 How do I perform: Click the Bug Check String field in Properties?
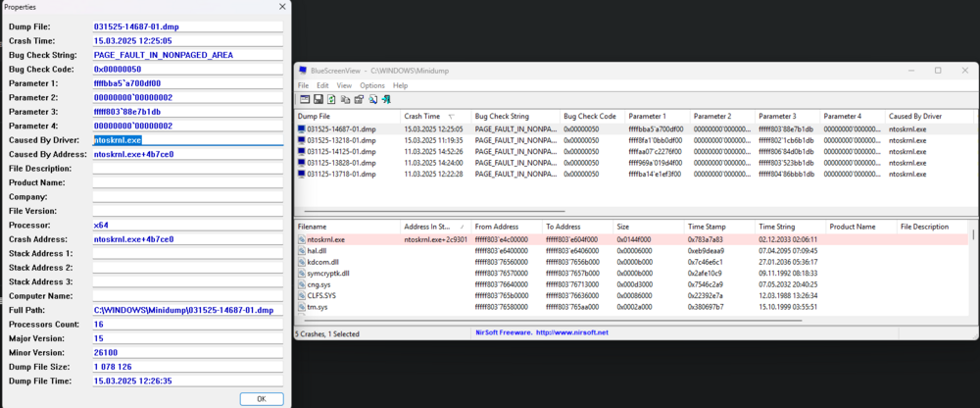[187, 55]
